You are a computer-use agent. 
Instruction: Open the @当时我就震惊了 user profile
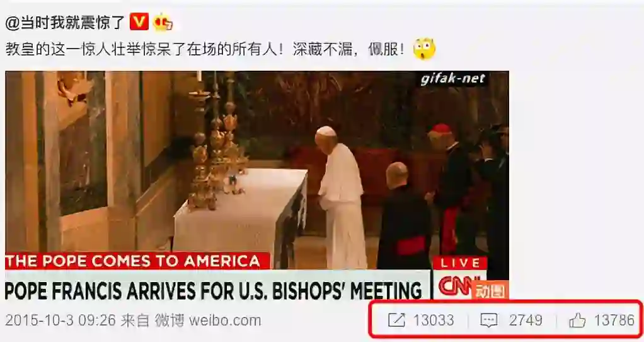pyautogui.click(x=64, y=22)
